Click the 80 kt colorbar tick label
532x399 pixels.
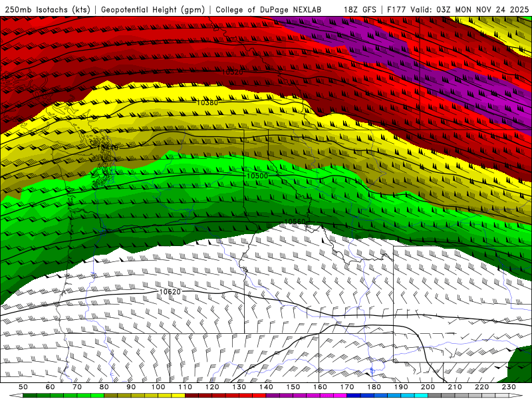tap(104, 387)
